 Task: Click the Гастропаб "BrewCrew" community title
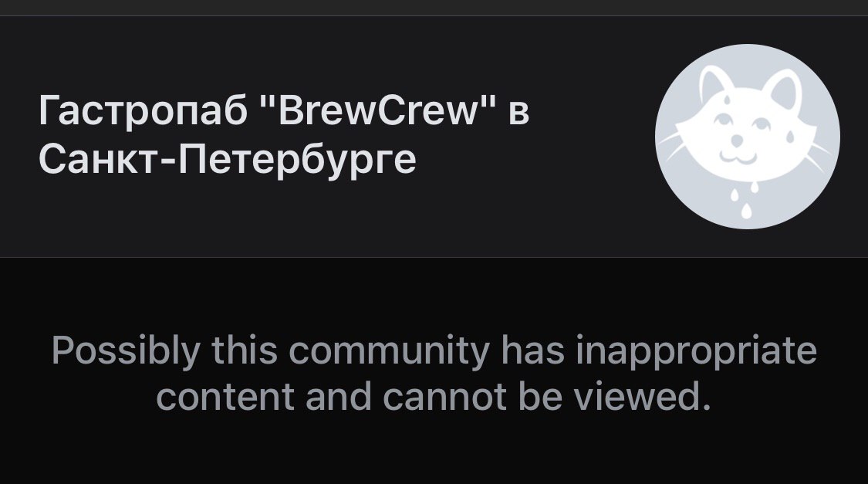click(x=284, y=134)
